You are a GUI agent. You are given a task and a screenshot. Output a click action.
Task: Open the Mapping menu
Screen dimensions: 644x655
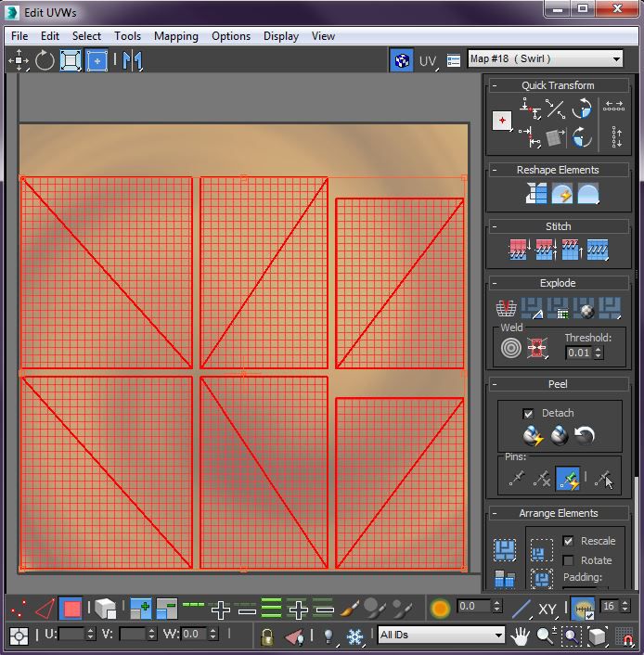point(175,36)
